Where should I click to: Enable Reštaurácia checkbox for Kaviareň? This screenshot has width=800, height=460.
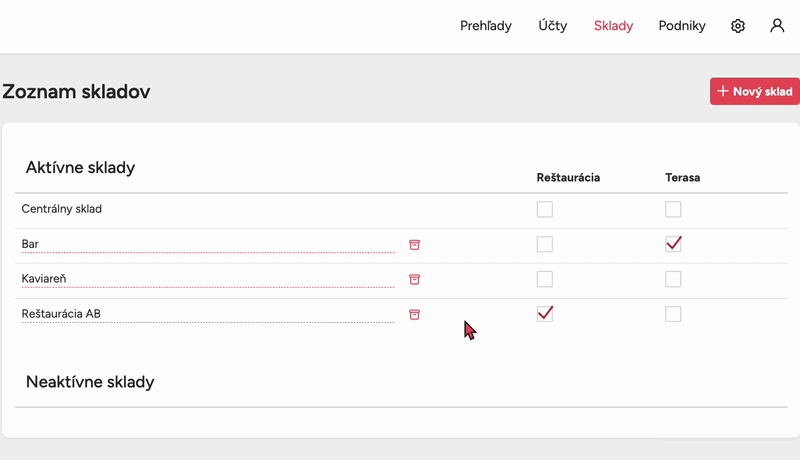[x=545, y=279]
